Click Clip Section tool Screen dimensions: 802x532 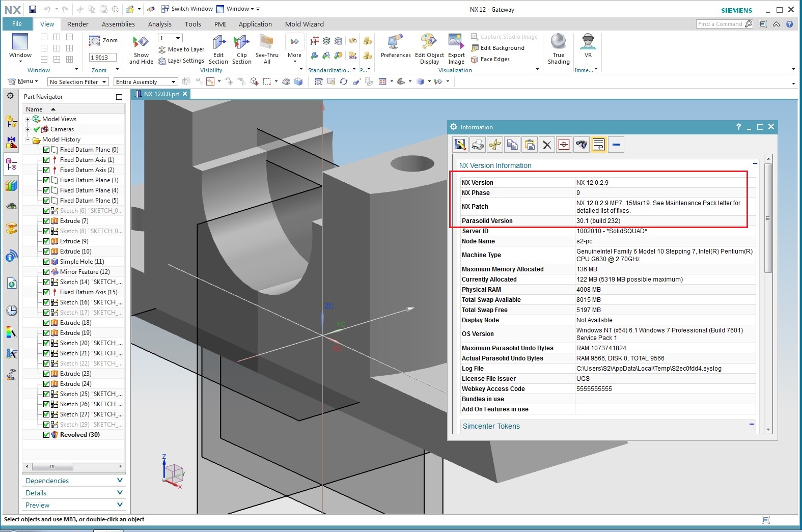(x=242, y=50)
